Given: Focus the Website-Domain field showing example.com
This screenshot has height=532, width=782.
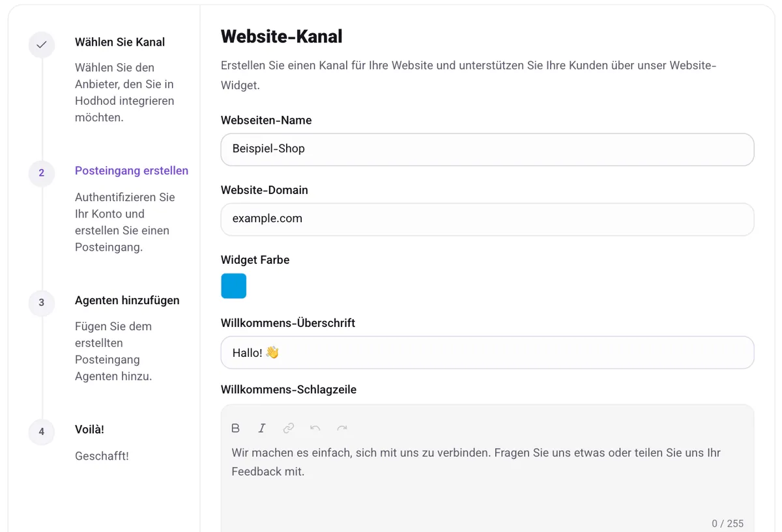Looking at the screenshot, I should (487, 219).
